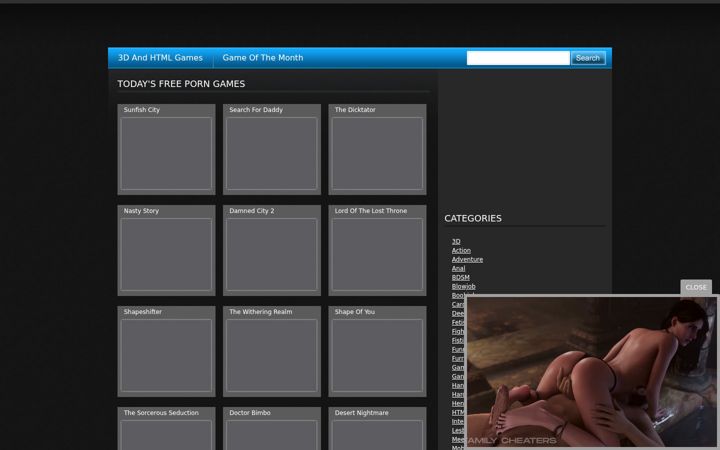The width and height of the screenshot is (720, 450).
Task: Open the Adventure category link
Action: click(x=467, y=259)
